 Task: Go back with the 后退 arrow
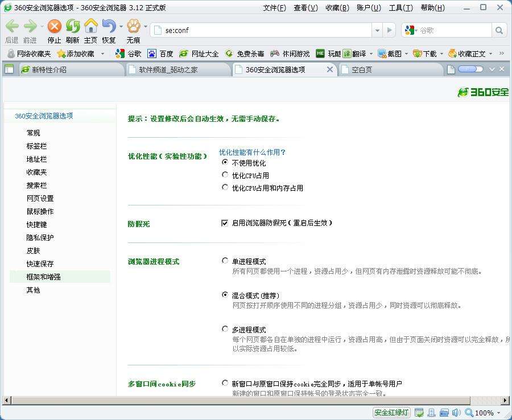pos(12,26)
